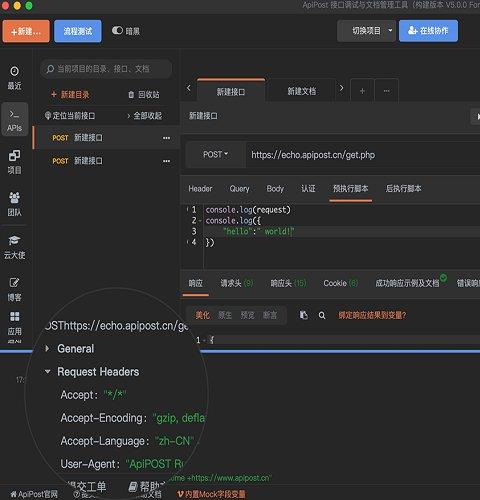This screenshot has width=480, height=500.
Task: Select the 预览 preview view
Action: point(248,315)
